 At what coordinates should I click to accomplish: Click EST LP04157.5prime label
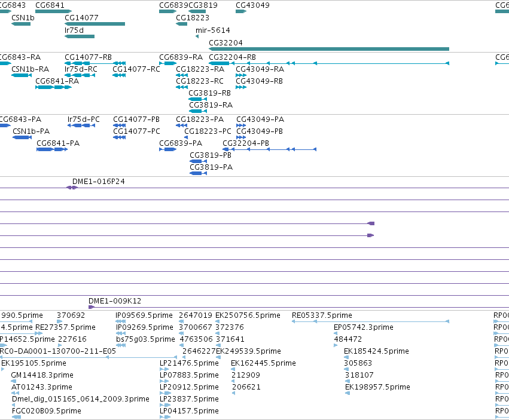(189, 411)
